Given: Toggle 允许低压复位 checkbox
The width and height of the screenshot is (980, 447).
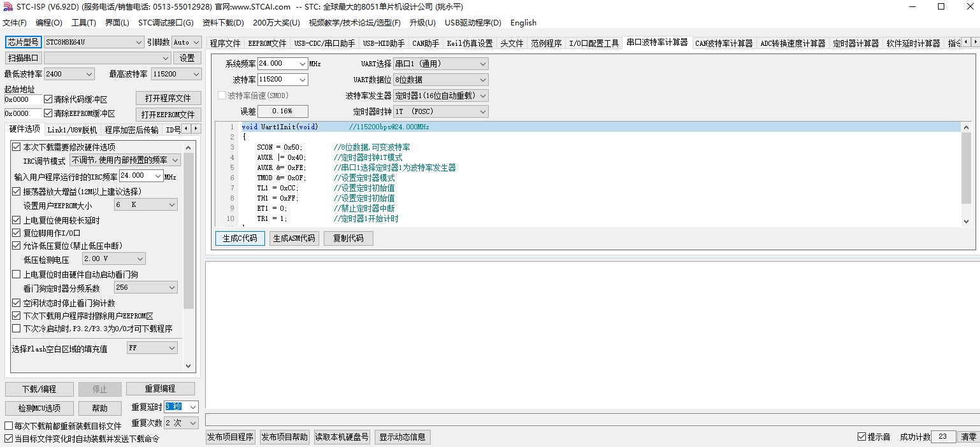Looking at the screenshot, I should click(x=16, y=246).
